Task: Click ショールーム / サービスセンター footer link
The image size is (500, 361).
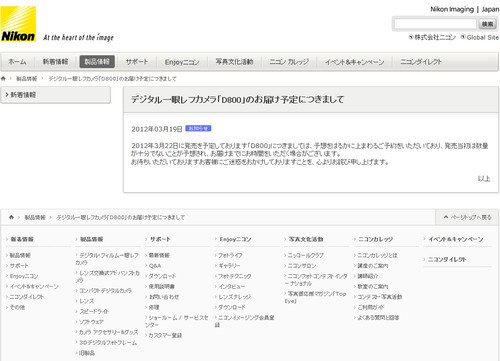Action: point(177,321)
